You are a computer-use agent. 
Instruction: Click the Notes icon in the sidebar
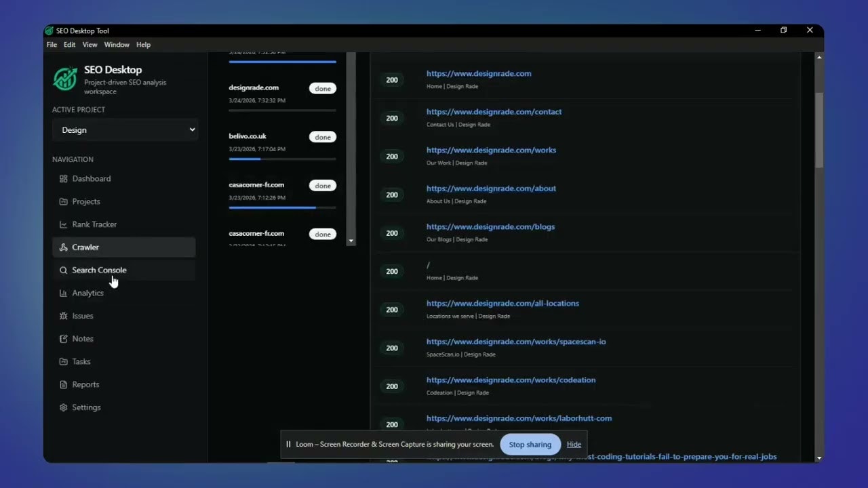[63, 339]
